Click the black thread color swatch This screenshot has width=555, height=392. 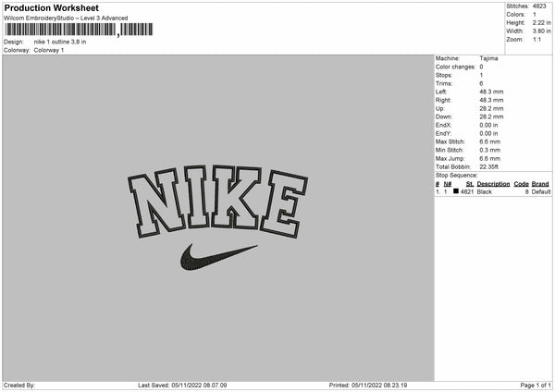456,191
